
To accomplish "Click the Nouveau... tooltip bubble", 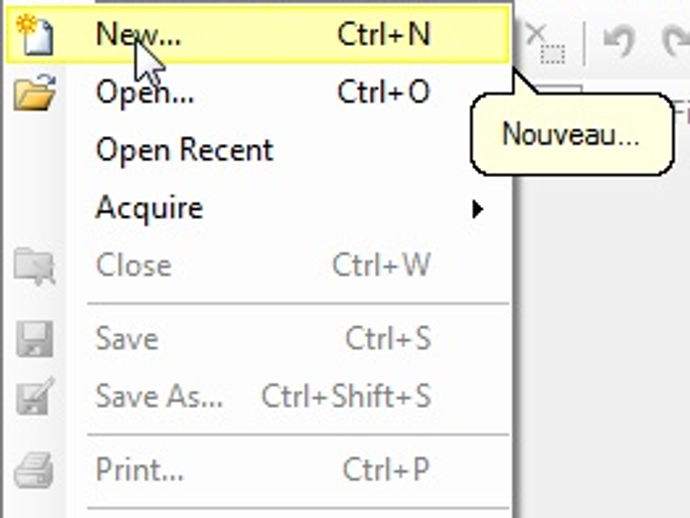I will (x=572, y=134).
